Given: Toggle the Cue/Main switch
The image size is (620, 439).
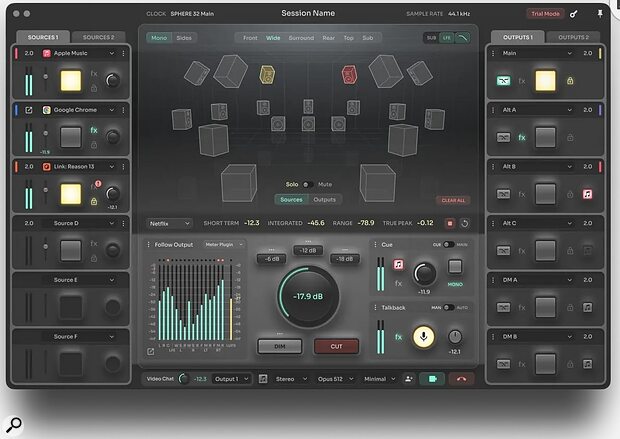Looking at the screenshot, I should (448, 244).
